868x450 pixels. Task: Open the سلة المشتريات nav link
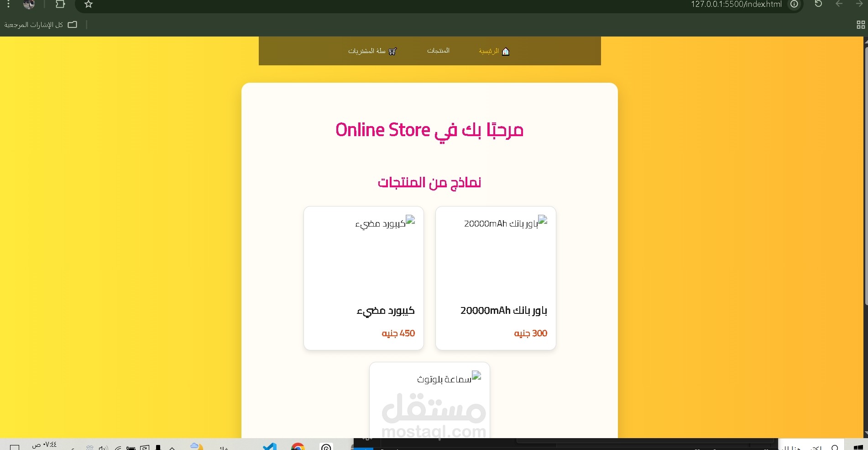tap(367, 51)
